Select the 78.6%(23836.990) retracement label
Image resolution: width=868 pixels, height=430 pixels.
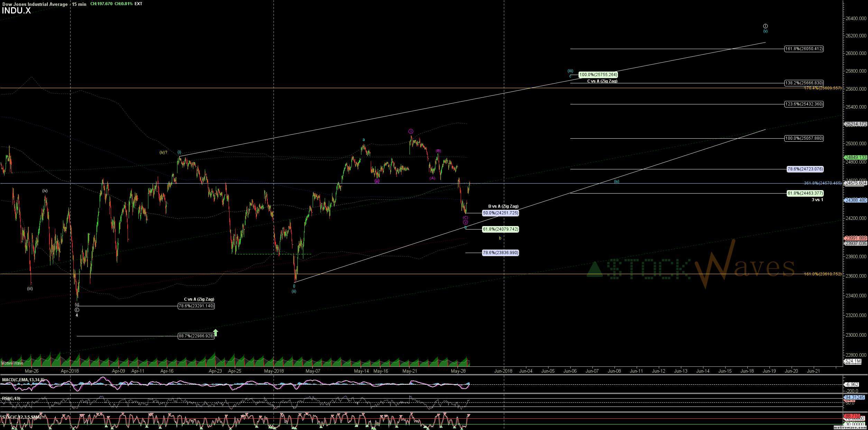(x=500, y=253)
